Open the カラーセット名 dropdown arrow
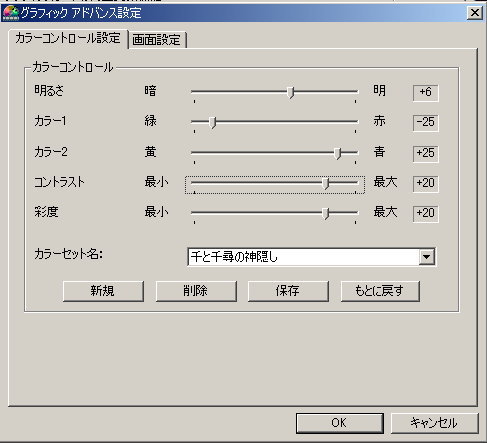 427,257
